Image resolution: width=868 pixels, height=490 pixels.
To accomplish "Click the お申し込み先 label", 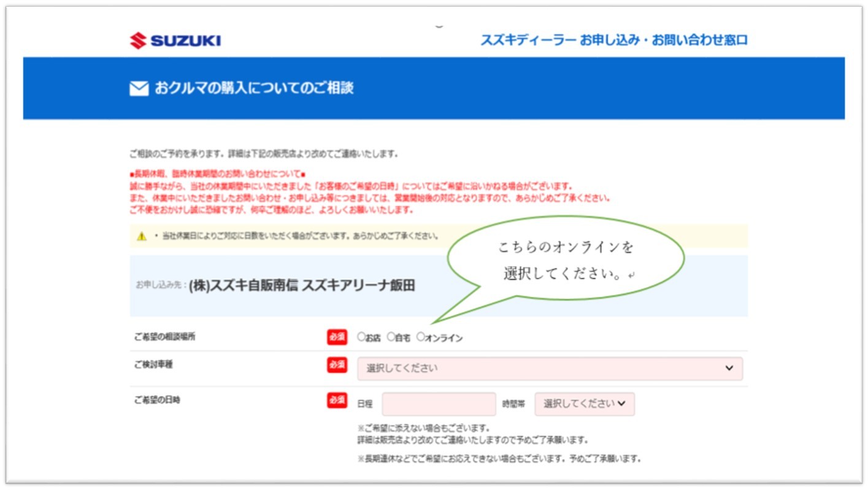I will click(161, 286).
